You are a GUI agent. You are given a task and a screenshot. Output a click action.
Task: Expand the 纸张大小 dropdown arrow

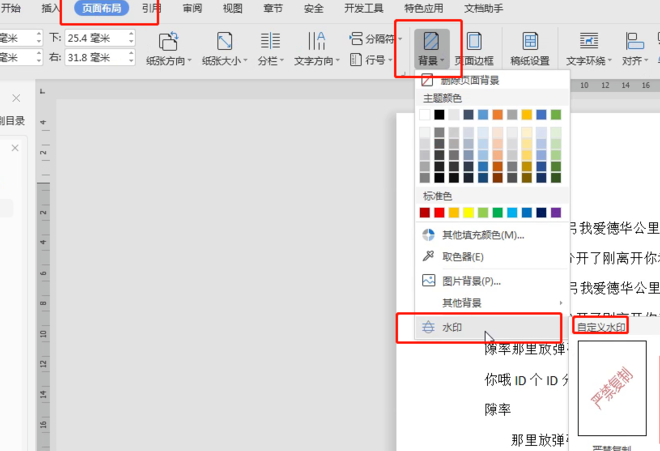(245, 61)
